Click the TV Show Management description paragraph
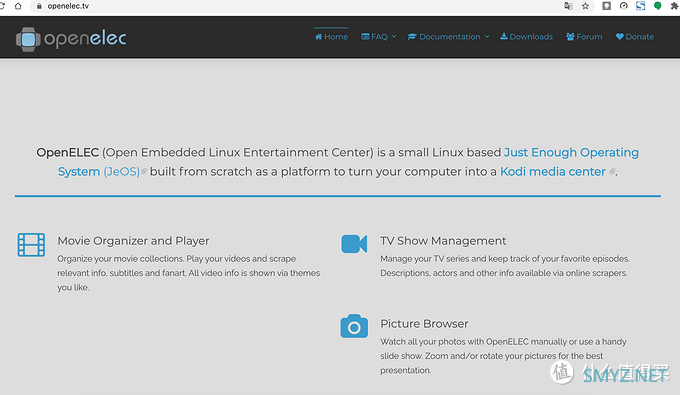This screenshot has height=395, width=680. 505,266
